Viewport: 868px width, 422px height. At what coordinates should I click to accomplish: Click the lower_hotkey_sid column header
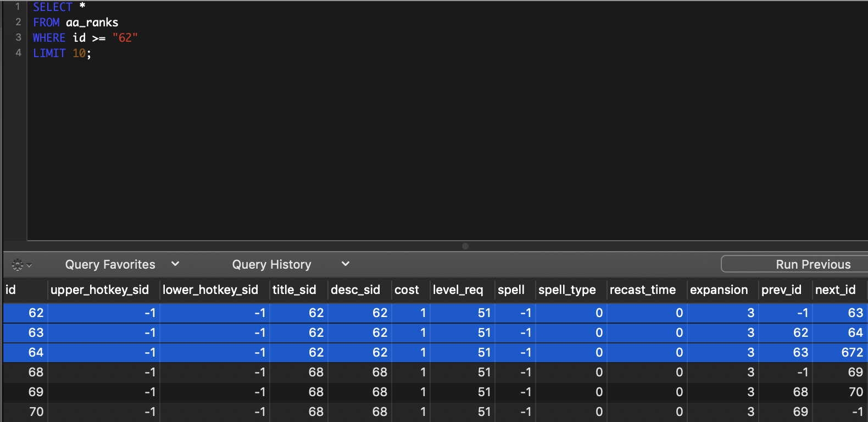210,290
